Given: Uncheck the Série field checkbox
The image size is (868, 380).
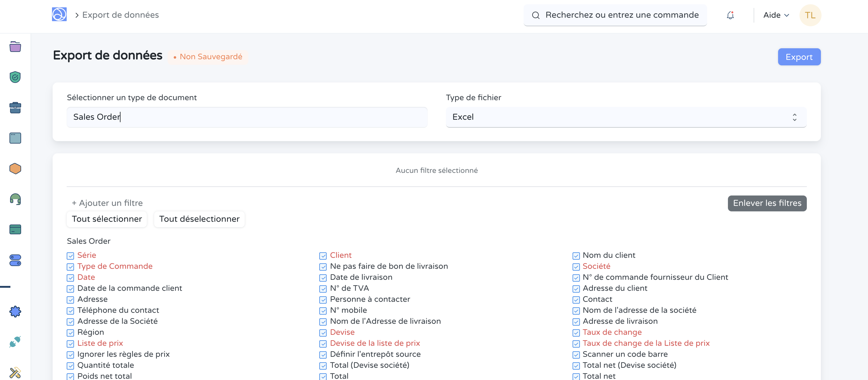Looking at the screenshot, I should pos(70,256).
